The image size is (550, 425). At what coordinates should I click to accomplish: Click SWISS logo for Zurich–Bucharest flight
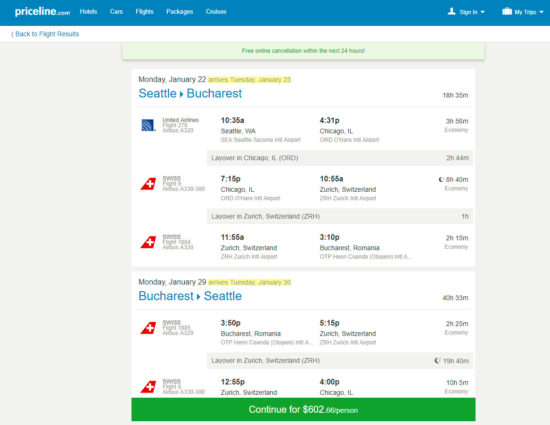148,242
